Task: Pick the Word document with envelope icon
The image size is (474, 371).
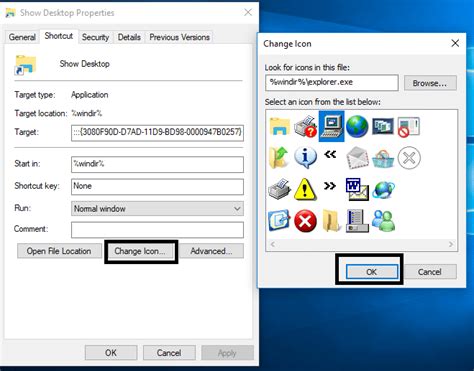Action: tap(357, 189)
